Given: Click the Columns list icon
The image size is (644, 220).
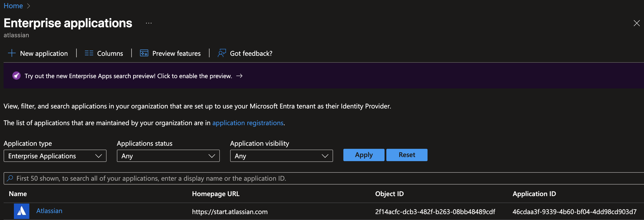Looking at the screenshot, I should coord(89,53).
